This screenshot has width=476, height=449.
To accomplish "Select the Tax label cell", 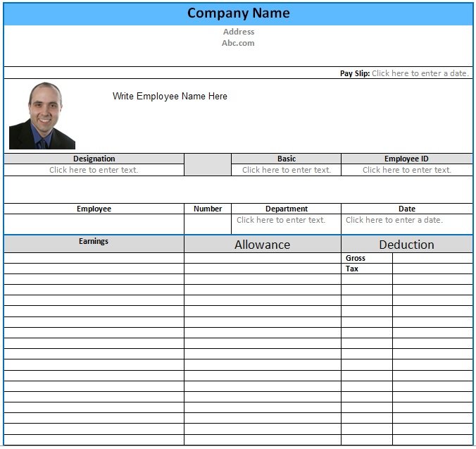I will (x=367, y=269).
